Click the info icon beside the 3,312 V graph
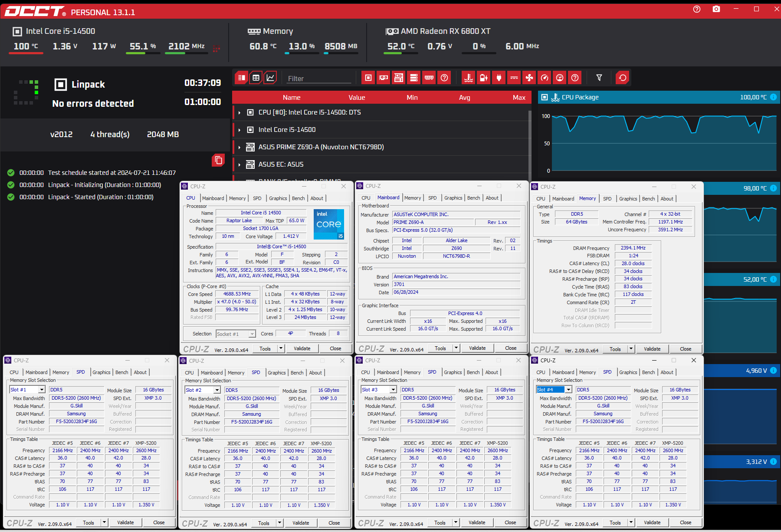Viewport: 781px width, 532px height. [773, 462]
